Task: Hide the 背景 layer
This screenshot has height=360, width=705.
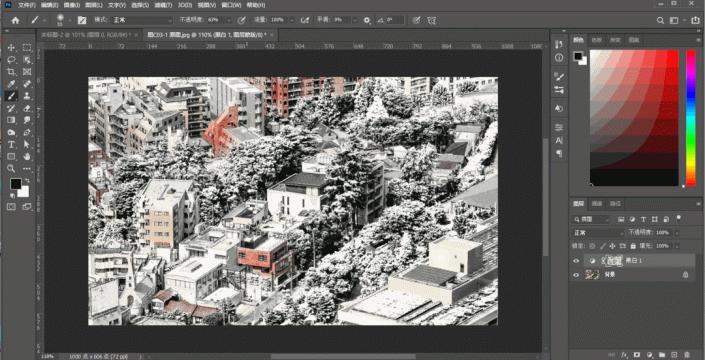Action: click(576, 275)
